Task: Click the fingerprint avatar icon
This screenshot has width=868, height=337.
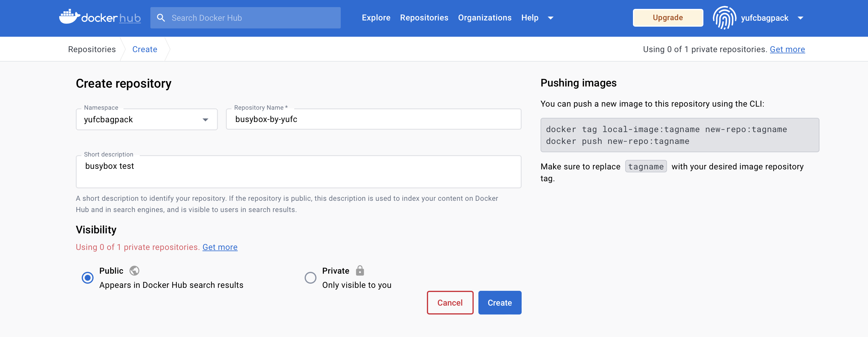Action: tap(724, 18)
